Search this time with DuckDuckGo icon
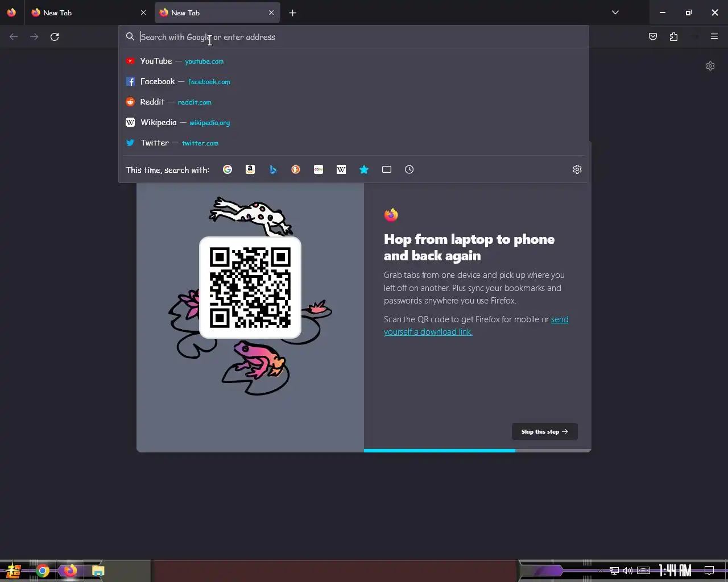Viewport: 728px width, 582px height. [x=296, y=169]
